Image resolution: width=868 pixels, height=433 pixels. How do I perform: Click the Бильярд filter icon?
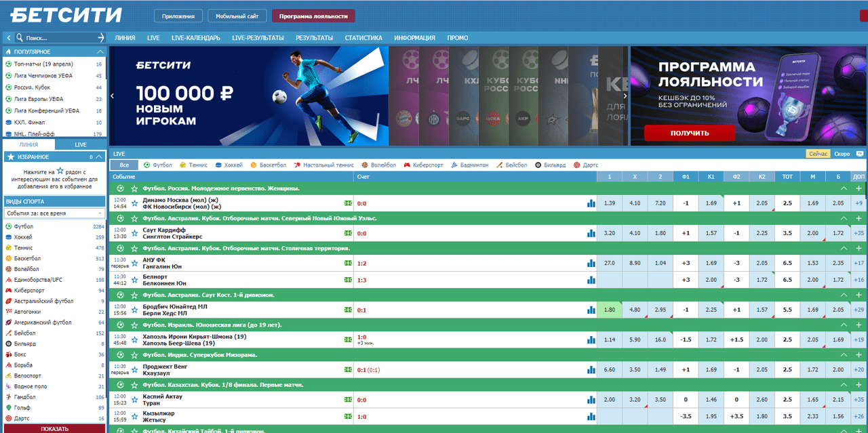(x=538, y=165)
